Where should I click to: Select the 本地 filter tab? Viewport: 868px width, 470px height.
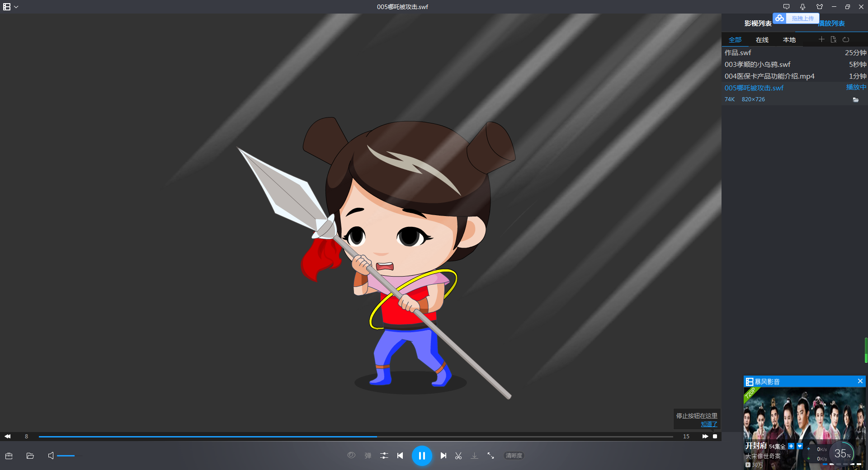pos(789,40)
